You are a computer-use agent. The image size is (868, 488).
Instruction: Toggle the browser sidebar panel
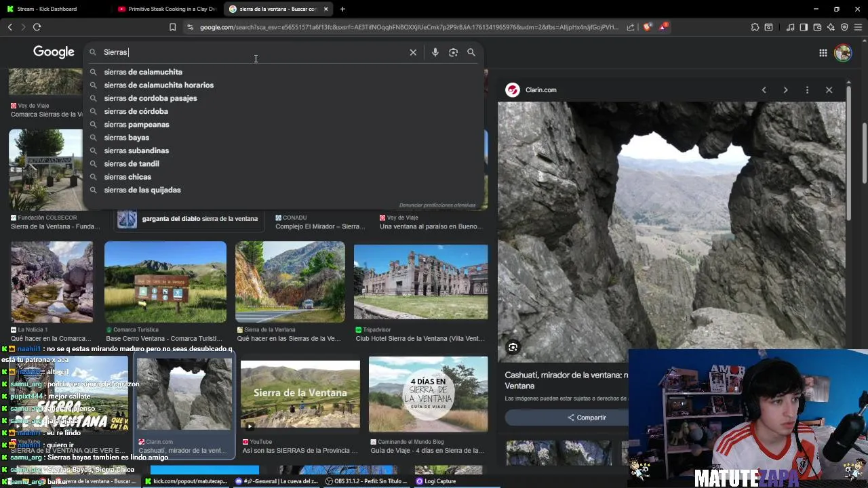coord(804,27)
